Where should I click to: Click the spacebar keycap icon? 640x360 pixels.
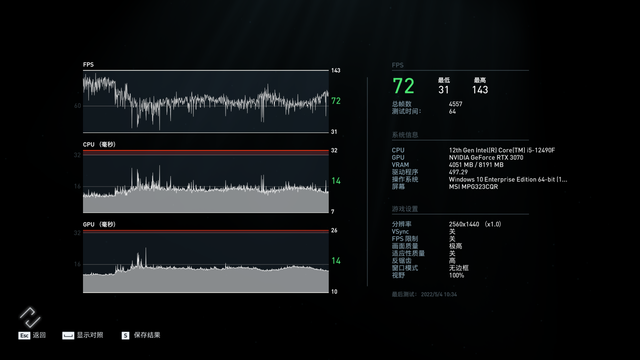point(68,336)
